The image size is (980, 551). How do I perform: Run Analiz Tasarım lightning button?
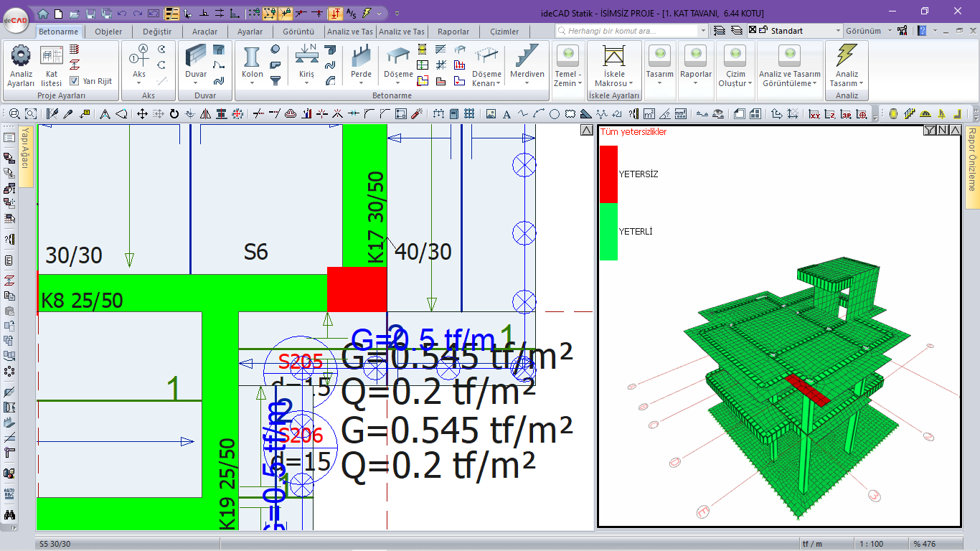(x=847, y=65)
